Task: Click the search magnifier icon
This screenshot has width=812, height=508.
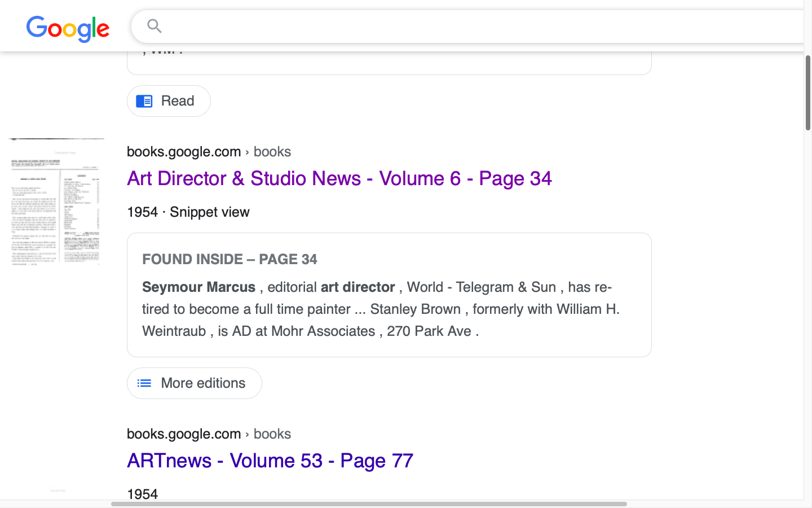Action: point(155,26)
